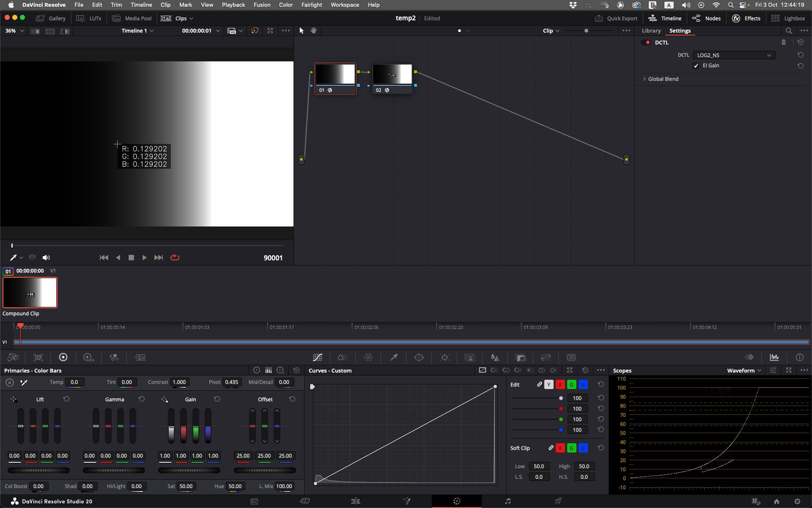Open the LOG2_NS DCTL dropdown

click(734, 55)
